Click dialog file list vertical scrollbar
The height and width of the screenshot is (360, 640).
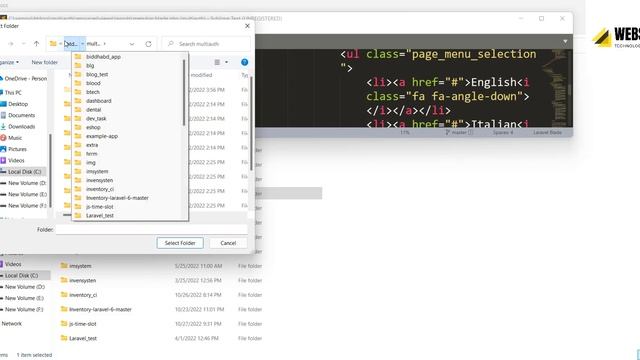tap(251, 124)
